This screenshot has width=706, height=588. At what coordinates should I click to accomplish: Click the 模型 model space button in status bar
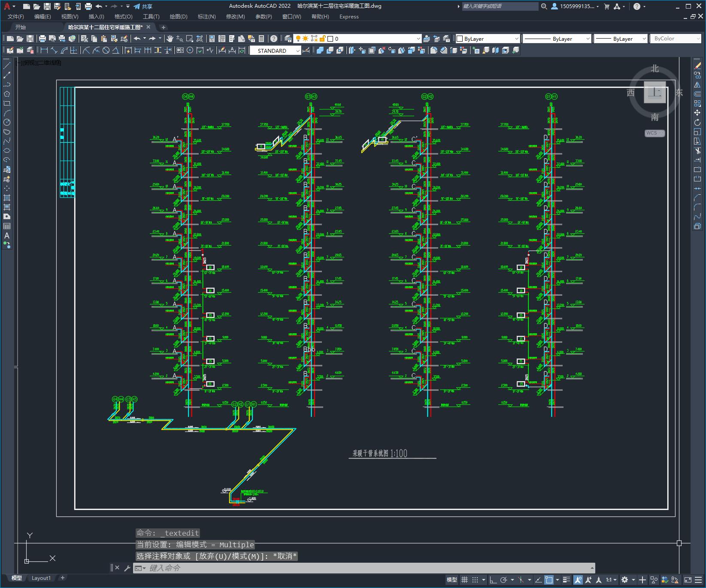tap(452, 580)
